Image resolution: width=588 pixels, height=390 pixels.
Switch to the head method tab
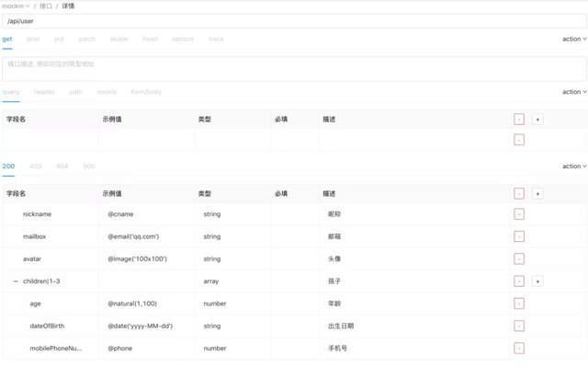[150, 39]
